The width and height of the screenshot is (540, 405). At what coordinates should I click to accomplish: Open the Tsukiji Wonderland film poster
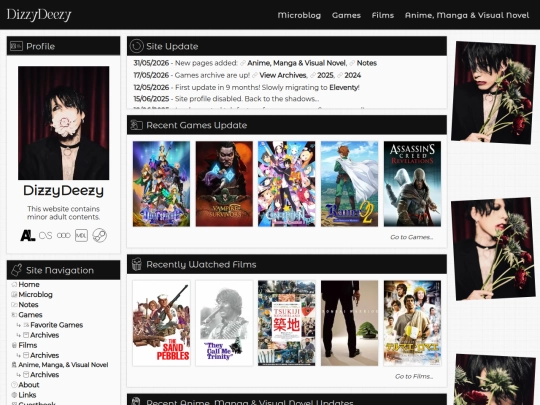click(287, 323)
